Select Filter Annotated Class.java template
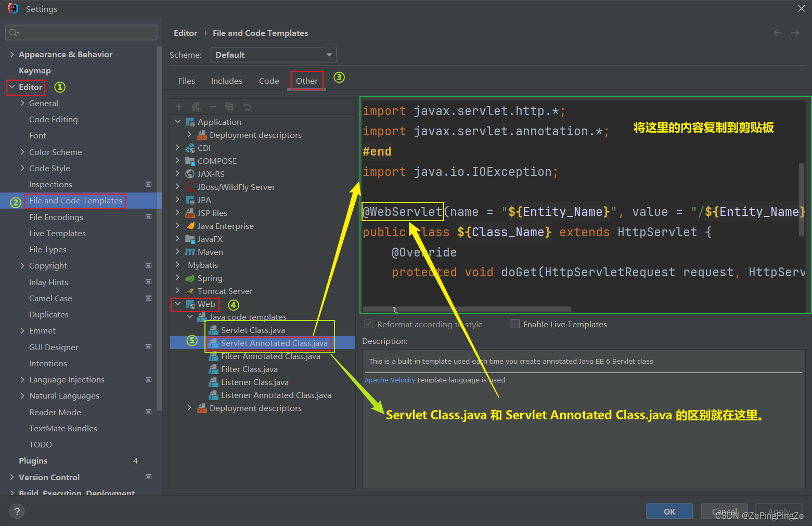 coord(270,356)
